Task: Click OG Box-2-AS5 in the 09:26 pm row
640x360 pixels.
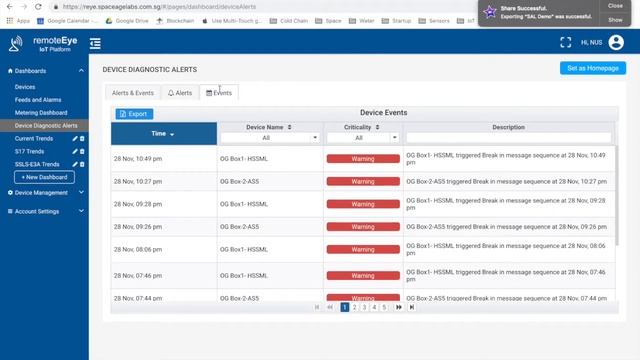Action: 239,227
